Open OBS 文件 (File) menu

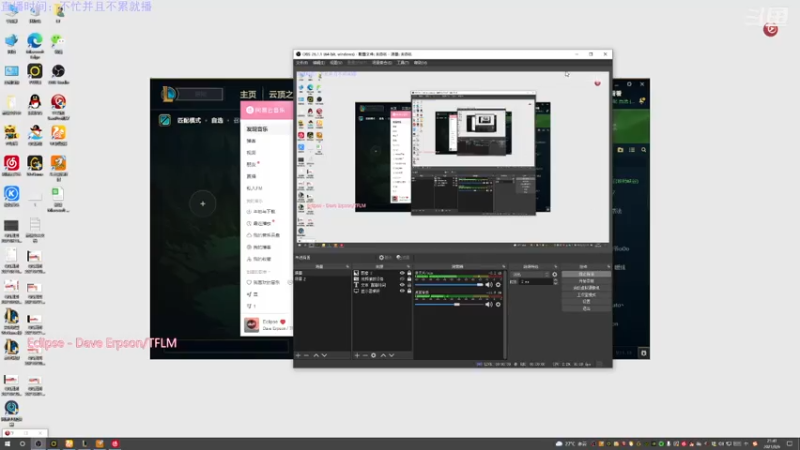coord(302,63)
